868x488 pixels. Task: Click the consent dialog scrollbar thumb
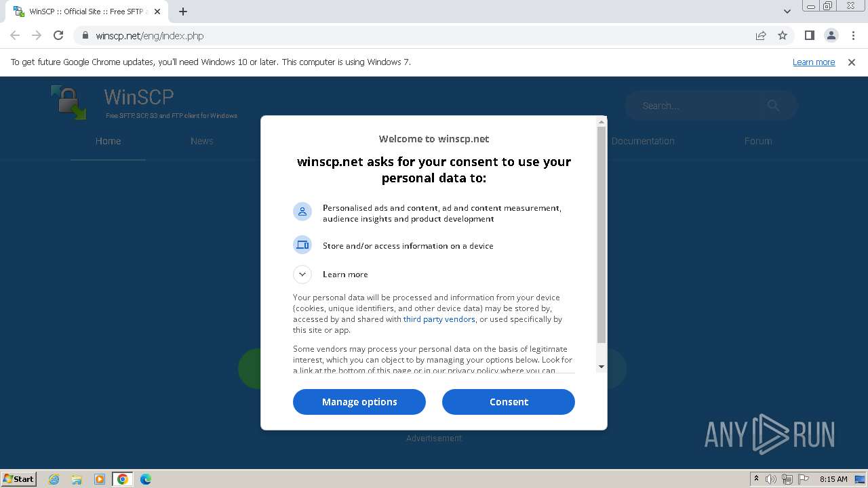coord(601,235)
